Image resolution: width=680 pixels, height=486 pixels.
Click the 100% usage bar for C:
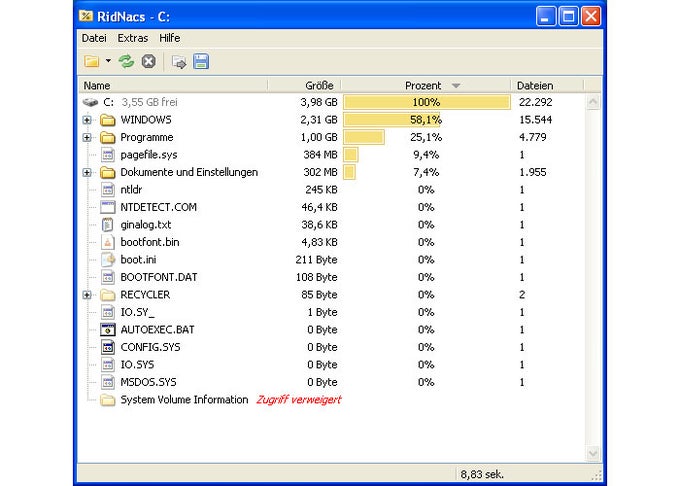[x=427, y=102]
